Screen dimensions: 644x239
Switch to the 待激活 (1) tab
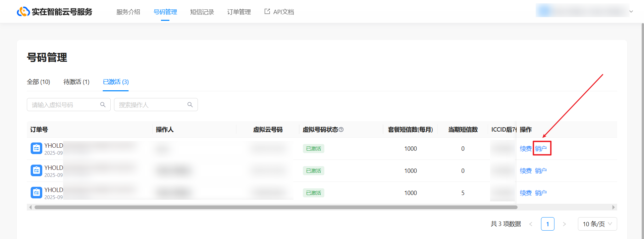[76, 82]
